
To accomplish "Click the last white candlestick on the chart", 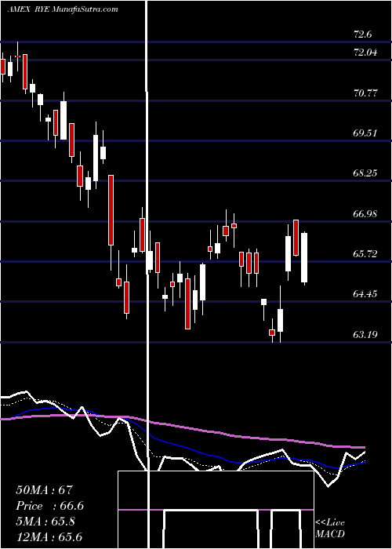I will (304, 258).
